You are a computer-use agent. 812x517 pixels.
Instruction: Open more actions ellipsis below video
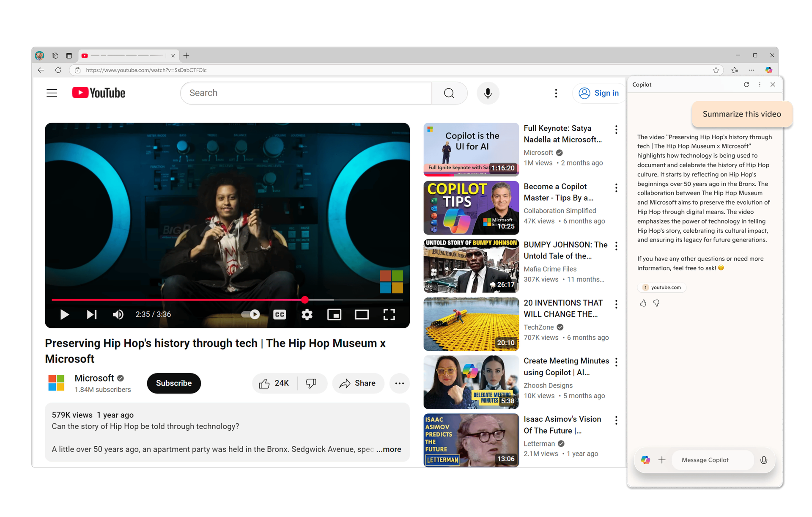point(399,383)
